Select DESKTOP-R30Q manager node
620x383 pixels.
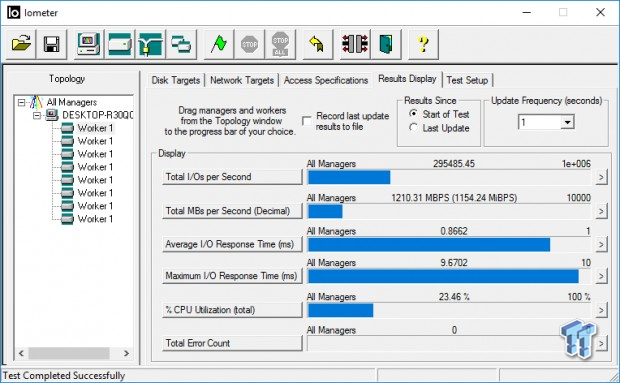[x=97, y=115]
